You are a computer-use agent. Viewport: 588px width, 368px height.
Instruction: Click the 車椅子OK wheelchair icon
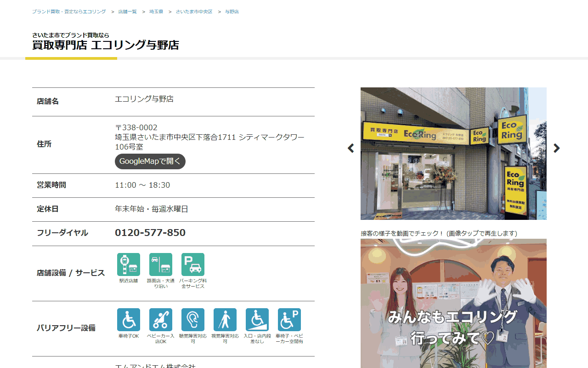(129, 320)
